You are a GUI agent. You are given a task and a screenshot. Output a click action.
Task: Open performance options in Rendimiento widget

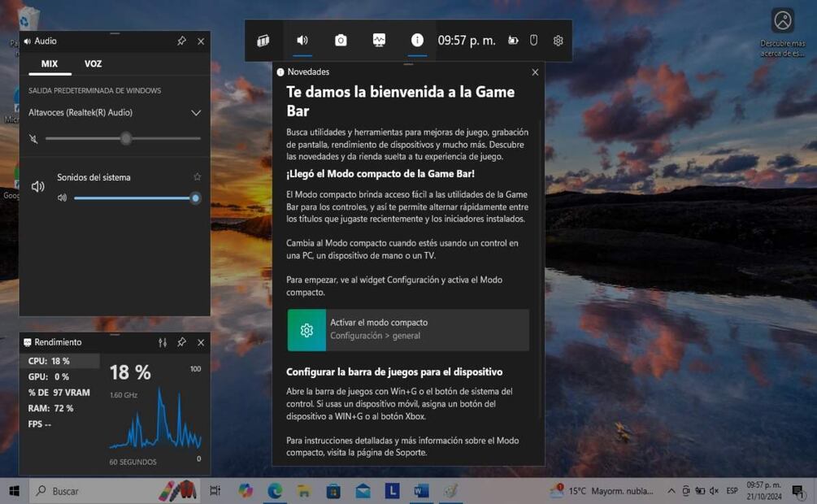click(x=163, y=343)
